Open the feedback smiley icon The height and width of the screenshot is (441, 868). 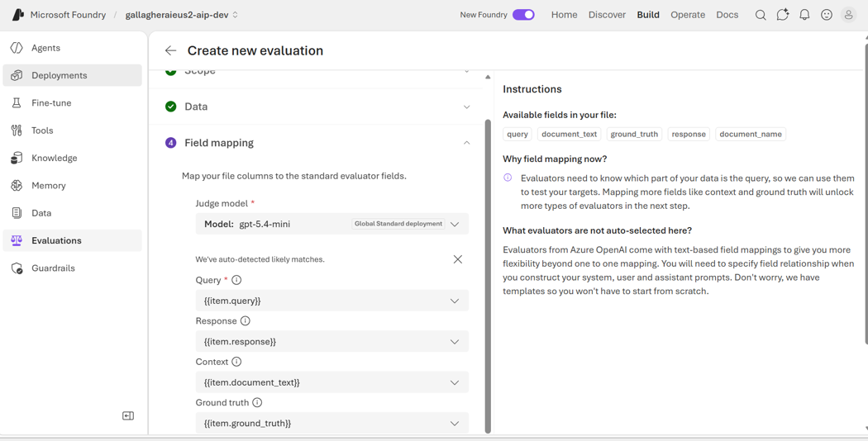click(827, 15)
